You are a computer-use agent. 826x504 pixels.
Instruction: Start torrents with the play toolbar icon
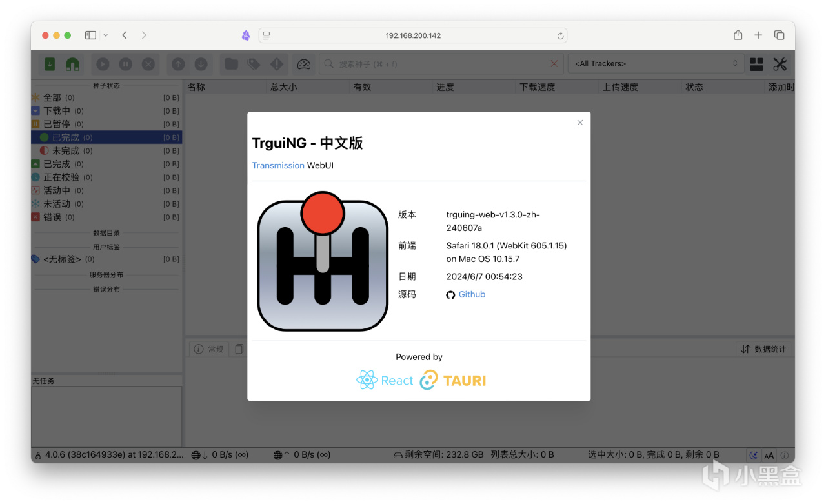pos(103,64)
